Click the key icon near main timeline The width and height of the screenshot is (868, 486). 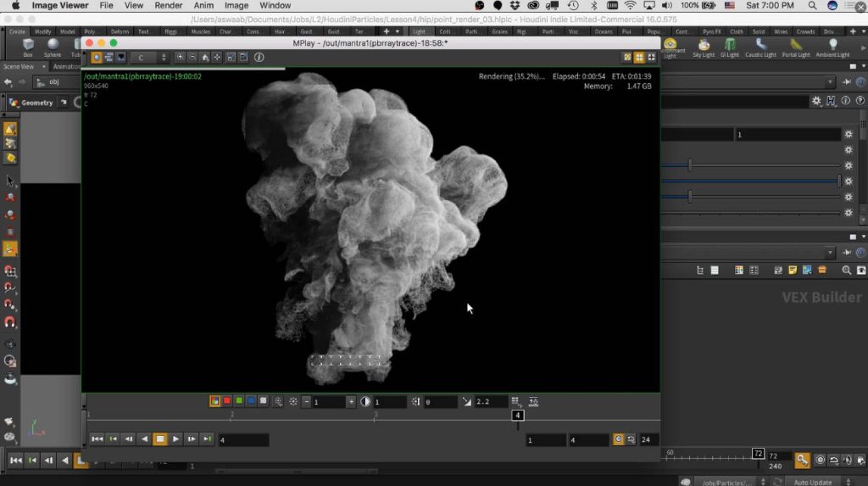pos(802,460)
